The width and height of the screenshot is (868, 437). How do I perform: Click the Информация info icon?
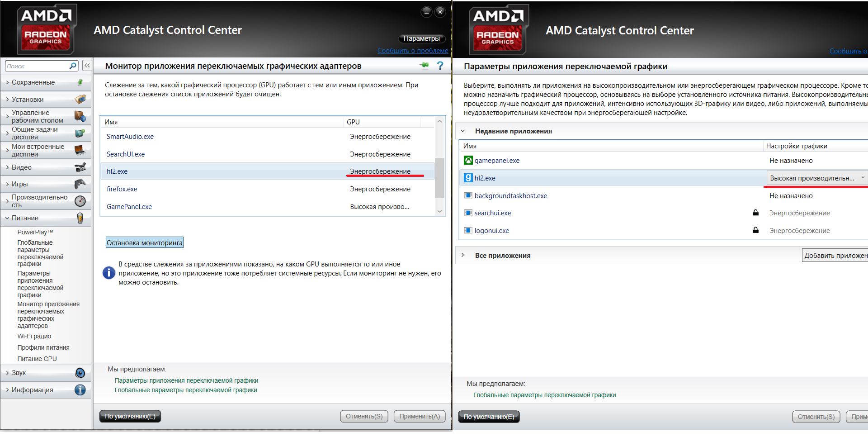80,390
